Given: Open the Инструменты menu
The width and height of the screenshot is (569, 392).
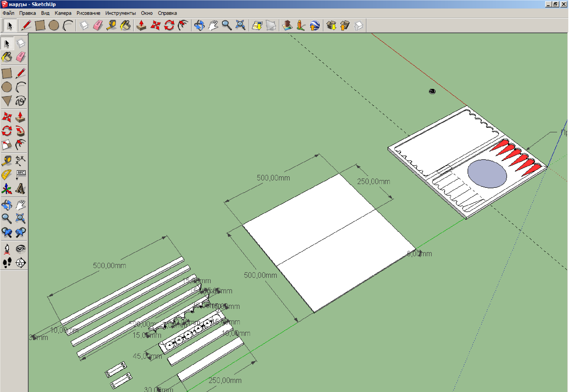Looking at the screenshot, I should tap(121, 13).
